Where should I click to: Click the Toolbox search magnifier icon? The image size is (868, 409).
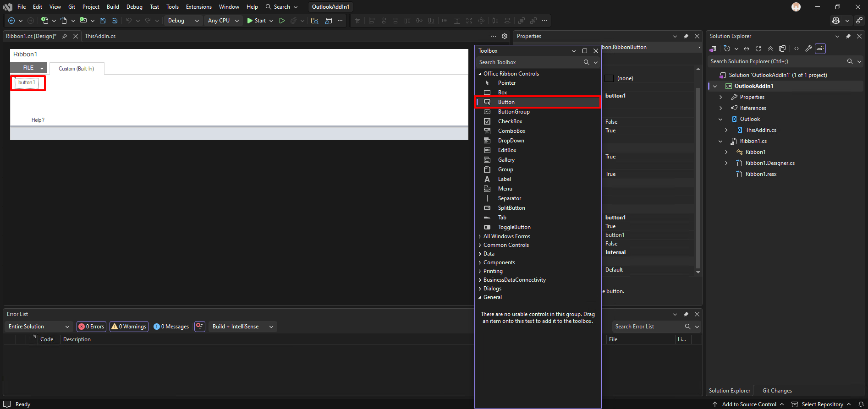586,62
